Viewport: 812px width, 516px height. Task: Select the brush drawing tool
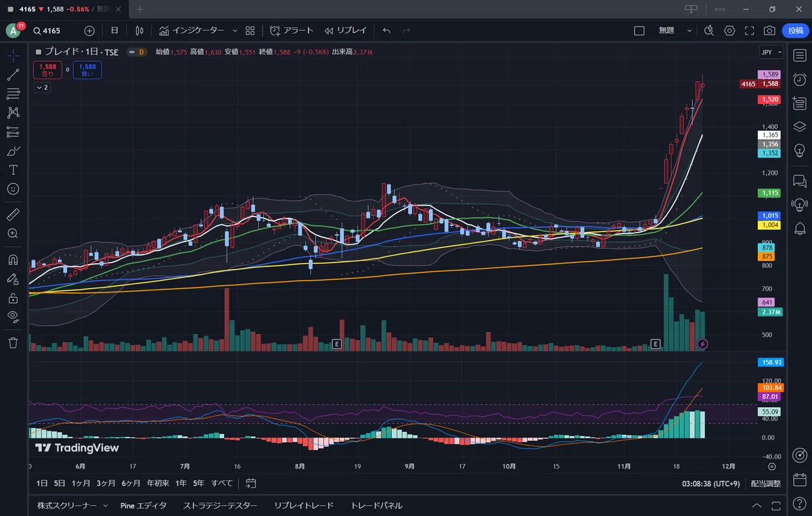click(13, 151)
